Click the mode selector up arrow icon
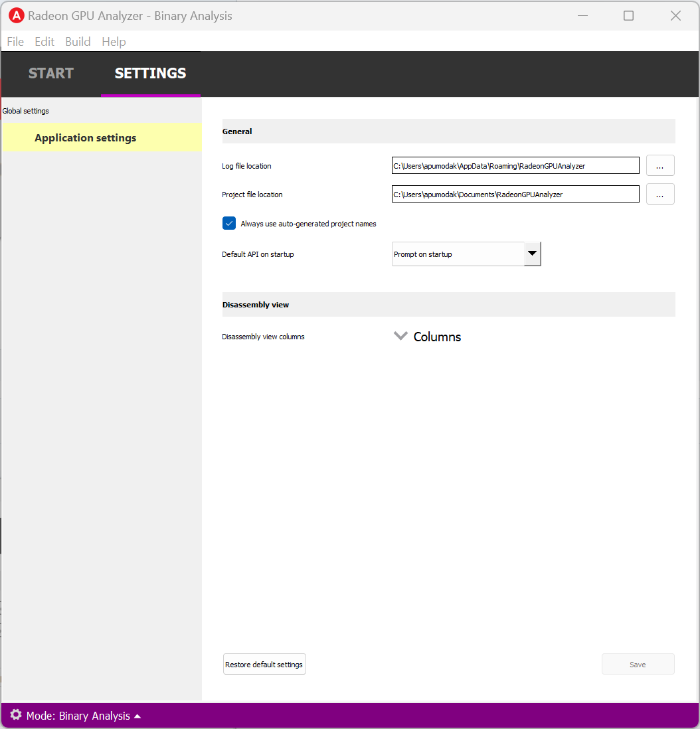Screen dimensions: 700x729 137,716
